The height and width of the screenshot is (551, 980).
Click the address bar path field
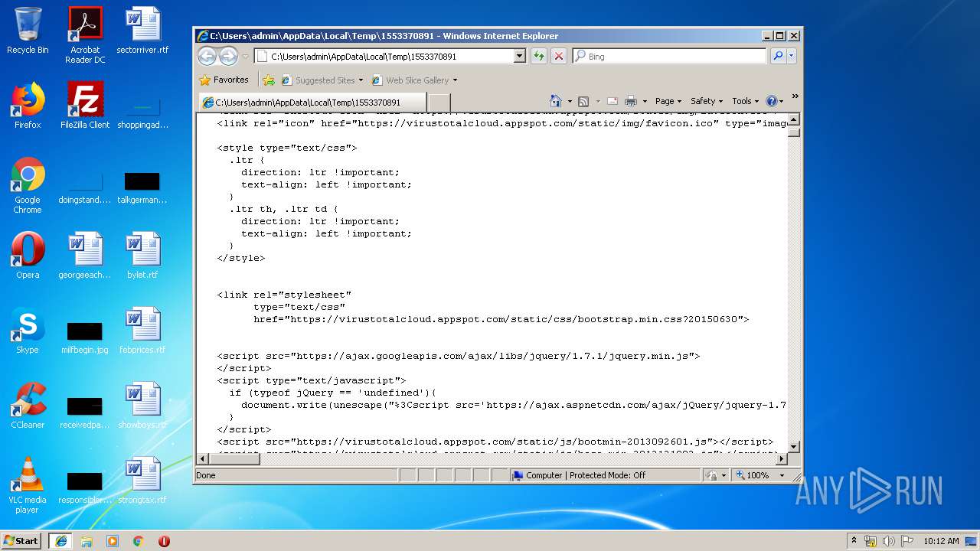coord(384,57)
